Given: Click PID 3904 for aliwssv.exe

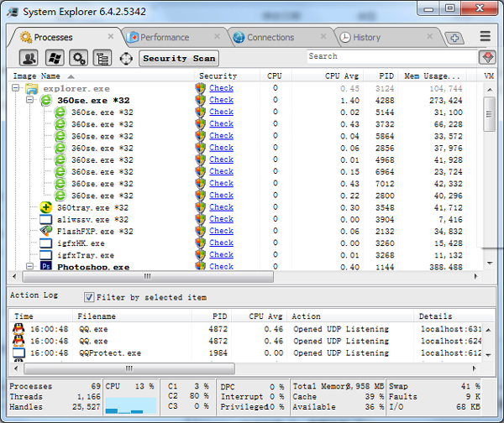Looking at the screenshot, I should click(385, 220).
